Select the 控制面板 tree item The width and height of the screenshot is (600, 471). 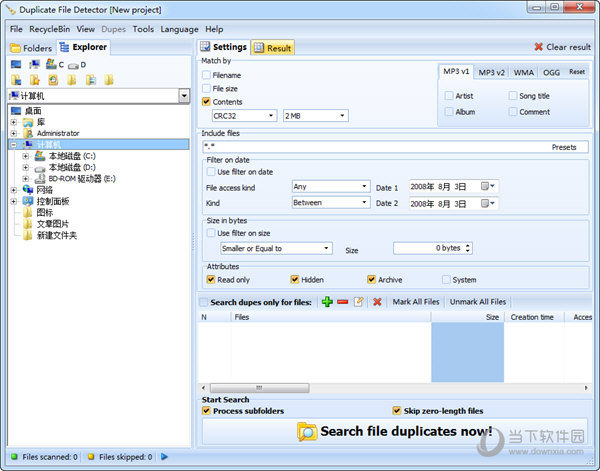point(53,201)
